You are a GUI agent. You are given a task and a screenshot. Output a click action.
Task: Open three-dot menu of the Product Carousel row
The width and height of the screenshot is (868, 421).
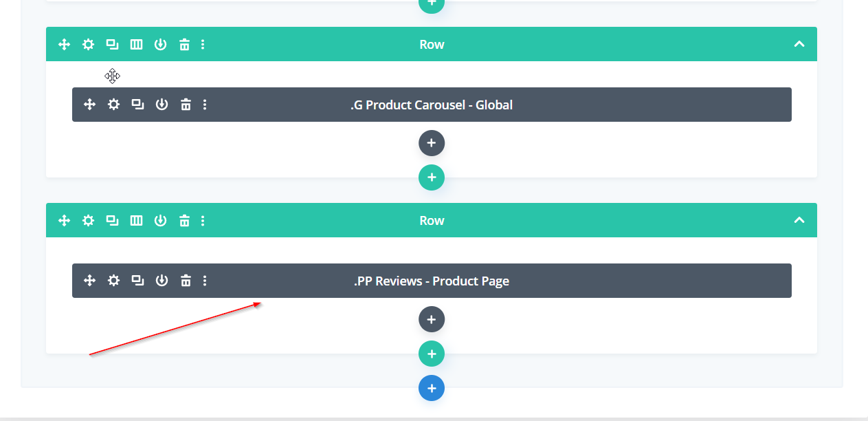click(x=203, y=45)
